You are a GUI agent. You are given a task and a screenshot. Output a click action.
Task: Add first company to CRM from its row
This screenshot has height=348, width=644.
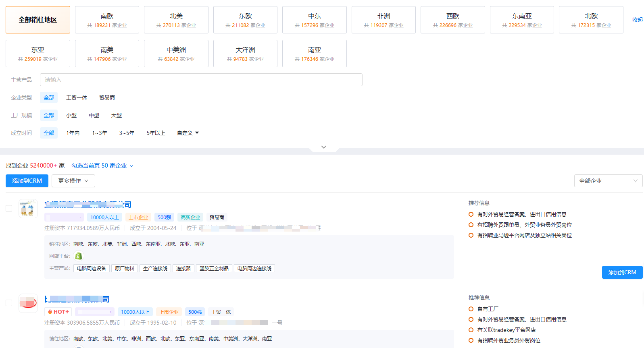click(622, 272)
